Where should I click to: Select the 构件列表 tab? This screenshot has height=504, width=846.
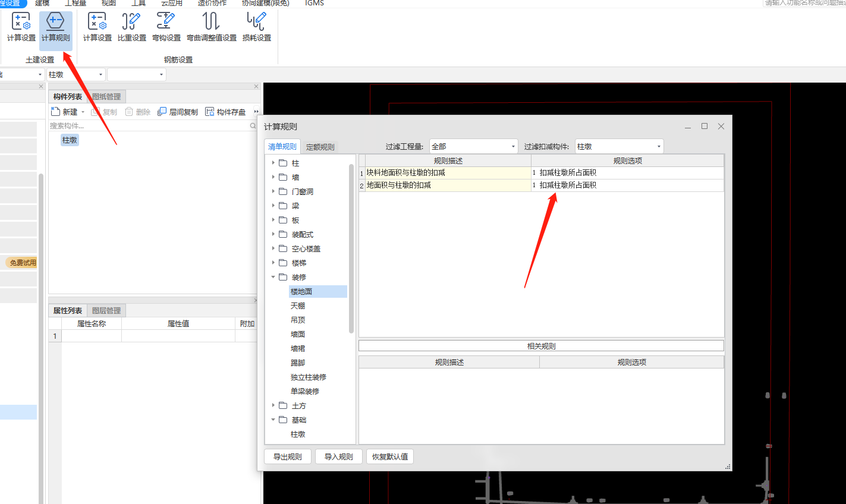coord(68,96)
